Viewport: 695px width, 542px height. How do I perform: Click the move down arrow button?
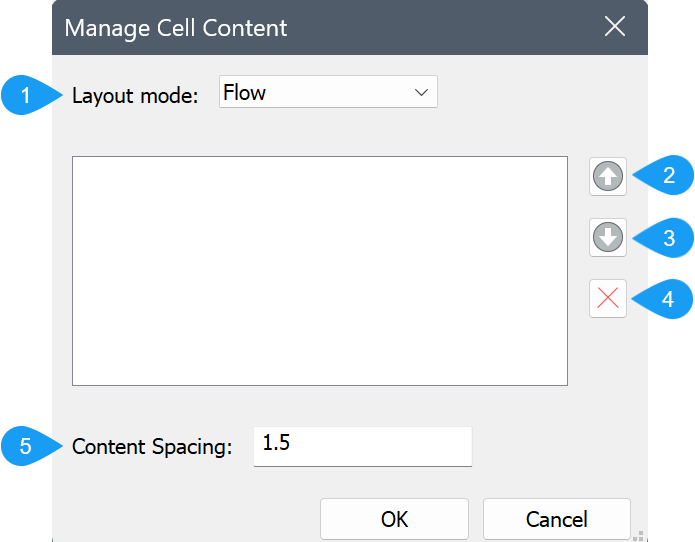pyautogui.click(x=608, y=237)
